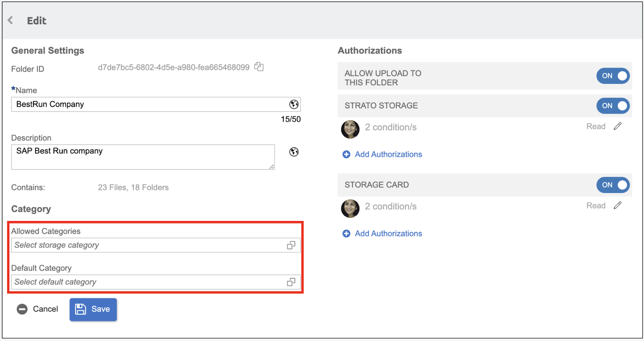
Task: Click plus icon under Strato Storage
Action: pyautogui.click(x=346, y=155)
